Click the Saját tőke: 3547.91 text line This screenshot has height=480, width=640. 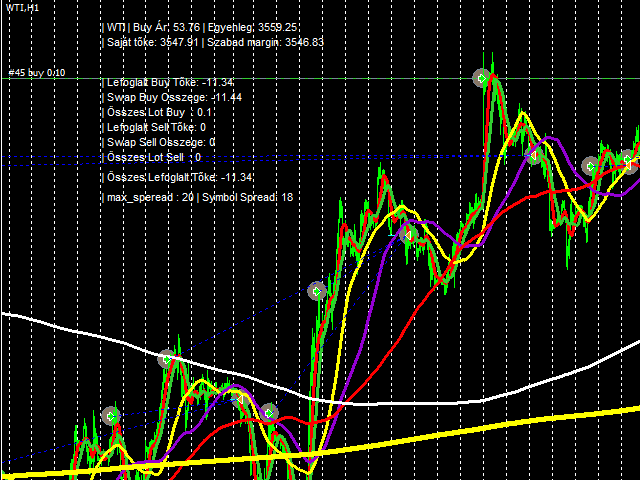213,42
